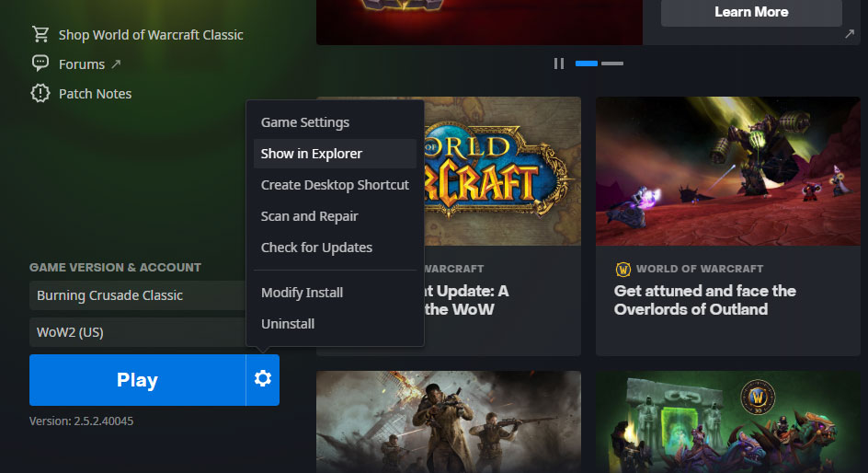Select the first carousel slide indicator
Viewport: 868px width, 473px height.
[587, 63]
